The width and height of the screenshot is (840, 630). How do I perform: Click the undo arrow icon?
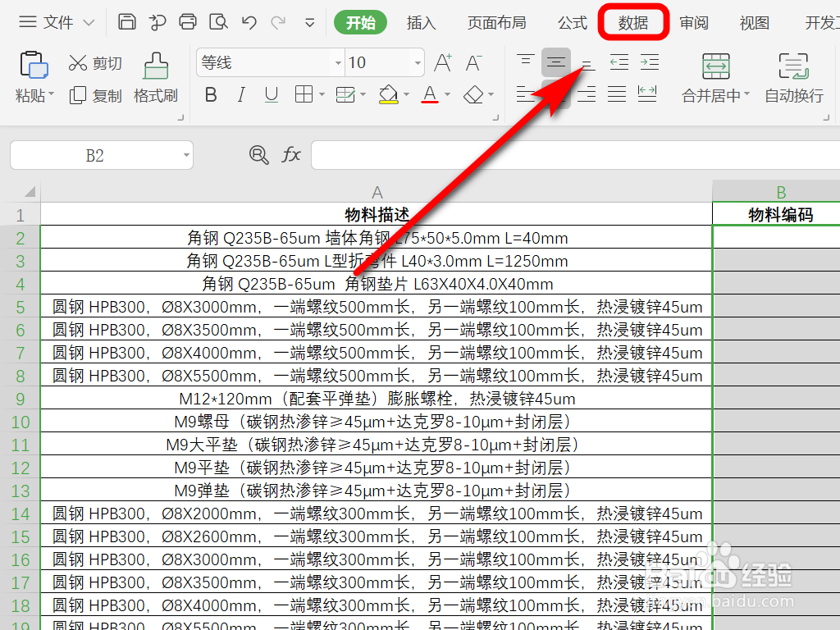pyautogui.click(x=249, y=22)
